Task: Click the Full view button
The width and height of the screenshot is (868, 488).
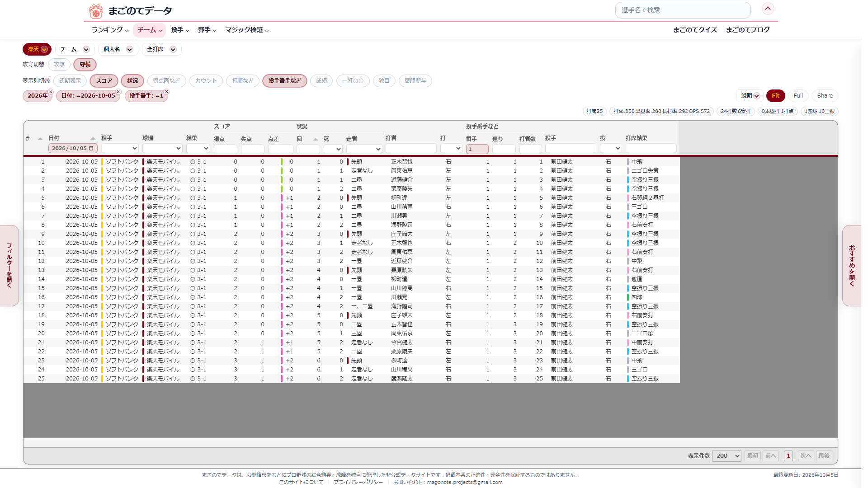Action: pos(798,96)
